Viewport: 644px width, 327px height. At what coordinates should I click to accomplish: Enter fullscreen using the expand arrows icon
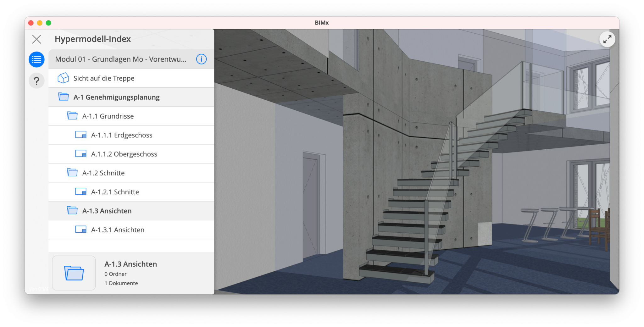[x=608, y=39]
